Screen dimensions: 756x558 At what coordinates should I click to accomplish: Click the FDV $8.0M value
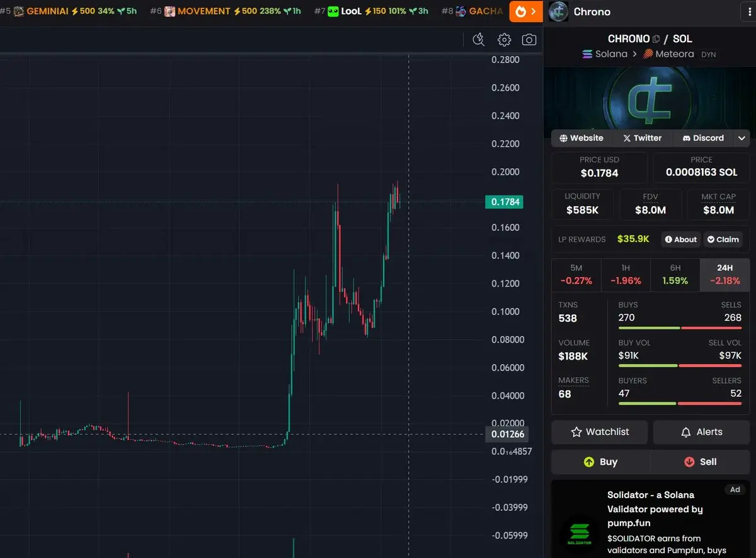[x=651, y=210]
